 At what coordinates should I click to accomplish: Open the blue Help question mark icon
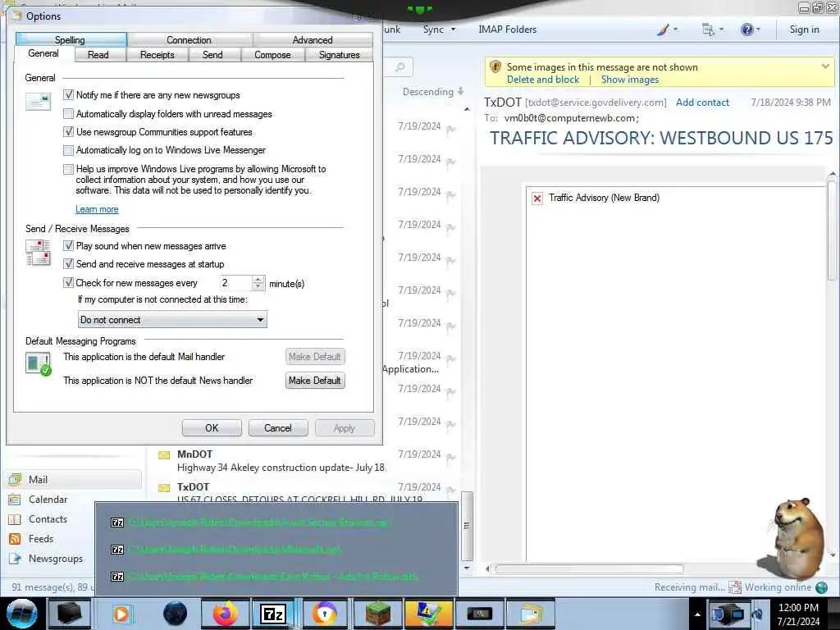tap(746, 30)
